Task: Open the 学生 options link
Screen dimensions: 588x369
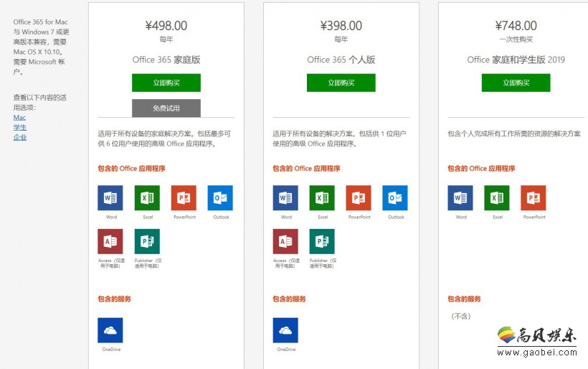Action: (x=20, y=127)
